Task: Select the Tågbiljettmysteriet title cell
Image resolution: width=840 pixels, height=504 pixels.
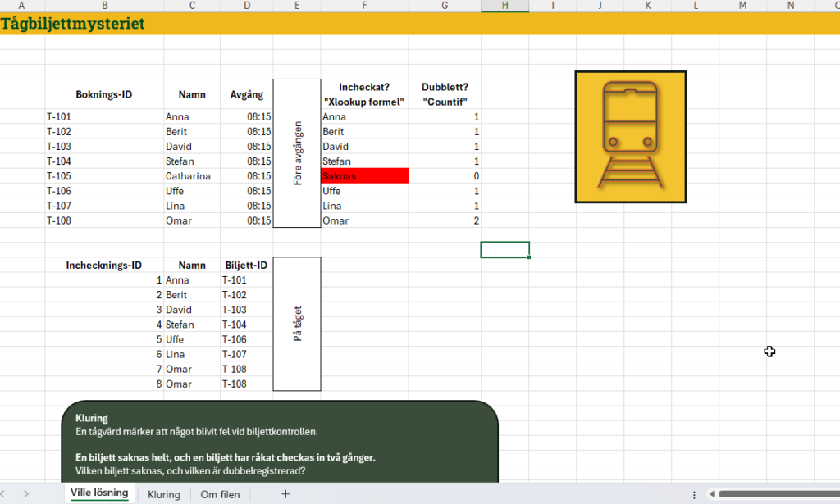Action: click(x=72, y=24)
